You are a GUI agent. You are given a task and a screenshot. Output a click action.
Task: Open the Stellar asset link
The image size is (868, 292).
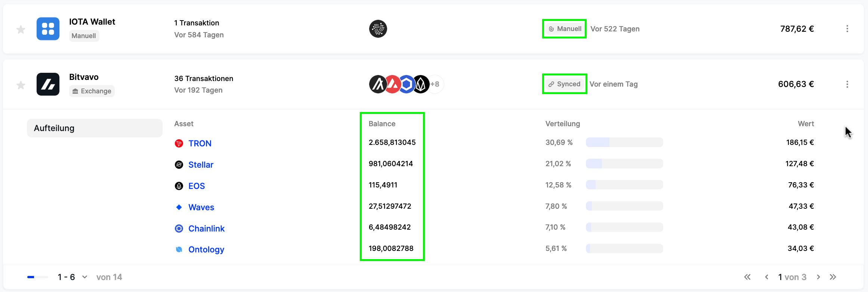[x=201, y=165]
